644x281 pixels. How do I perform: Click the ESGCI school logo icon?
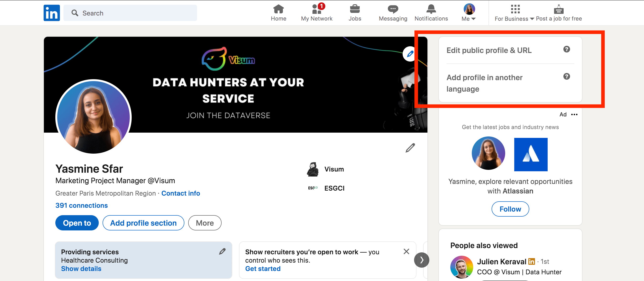tap(312, 188)
